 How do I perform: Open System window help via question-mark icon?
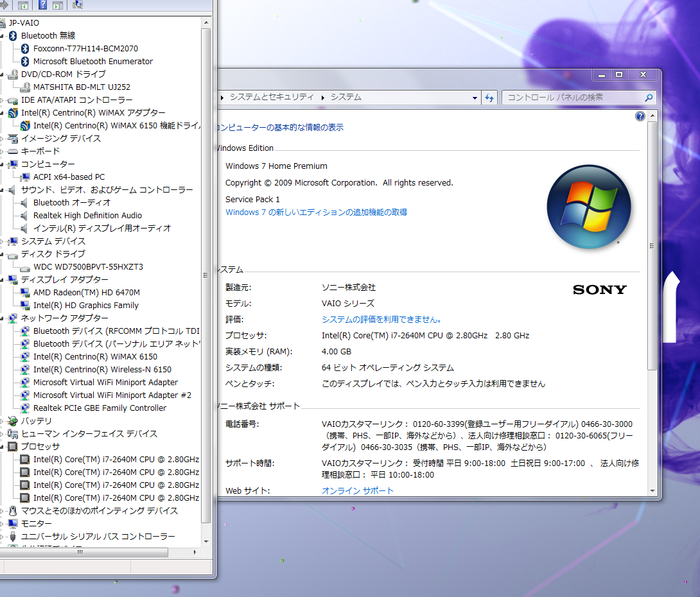(x=640, y=116)
